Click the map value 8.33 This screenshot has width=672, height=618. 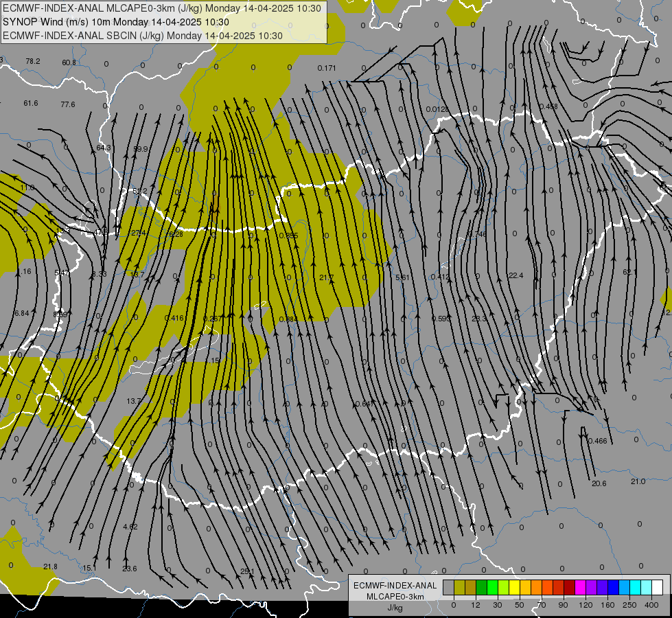point(100,273)
